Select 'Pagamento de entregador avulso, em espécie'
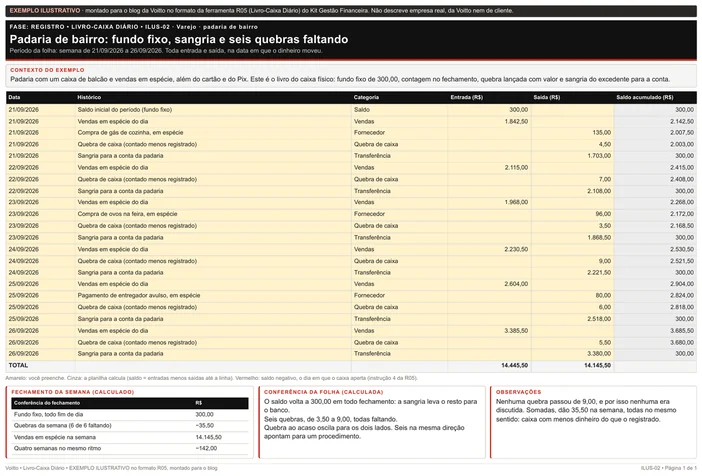This screenshot has width=702, height=476. coord(139,296)
